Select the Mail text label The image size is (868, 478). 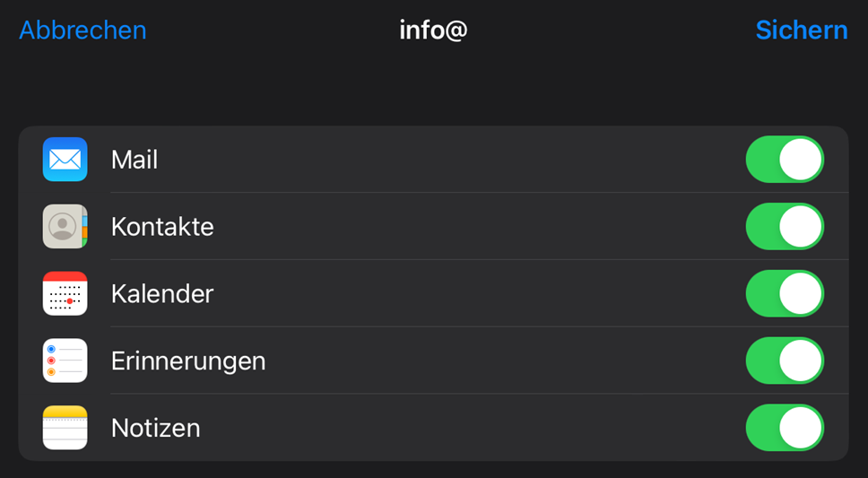135,160
